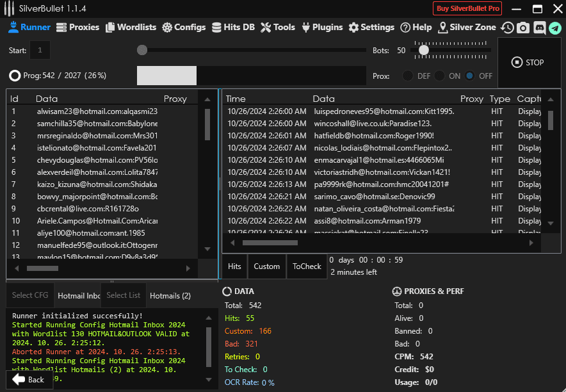Click the camera screenshot icon

click(x=523, y=28)
